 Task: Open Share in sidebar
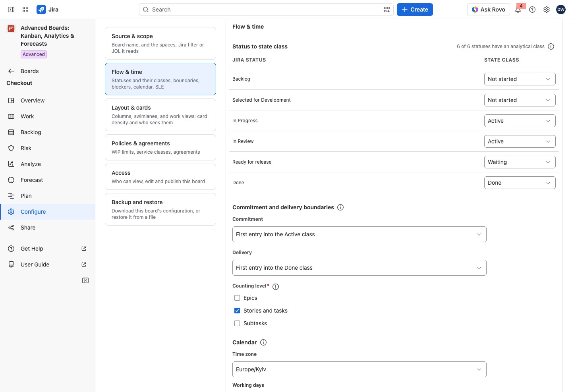tap(48, 228)
